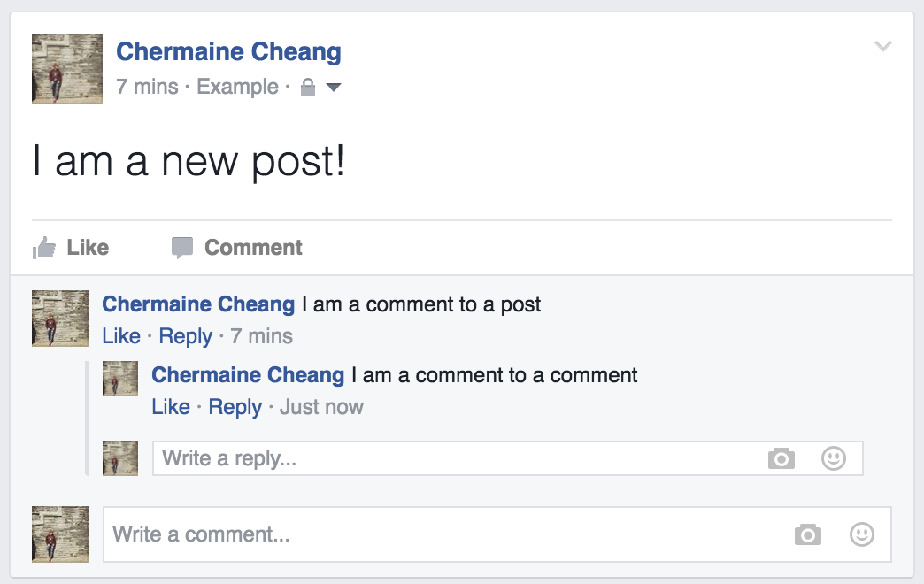Like the comment to a comment
Screen dimensions: 924x584
[171, 407]
